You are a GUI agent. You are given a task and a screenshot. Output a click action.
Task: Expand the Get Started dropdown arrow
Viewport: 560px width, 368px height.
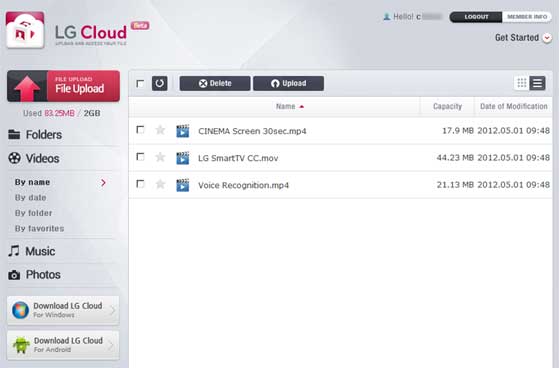click(x=547, y=38)
